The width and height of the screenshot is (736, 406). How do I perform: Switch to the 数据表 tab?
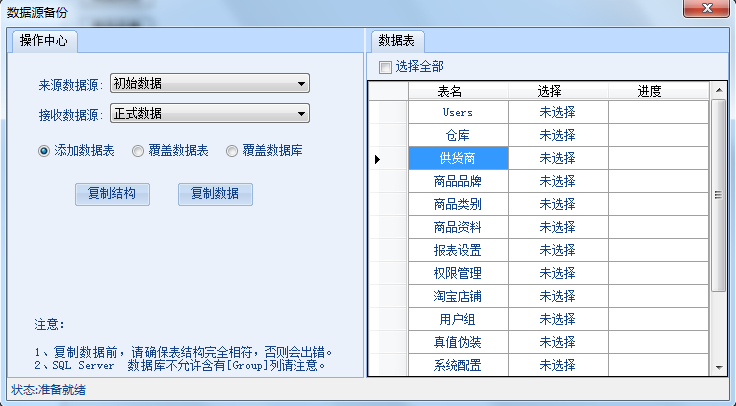[x=397, y=41]
